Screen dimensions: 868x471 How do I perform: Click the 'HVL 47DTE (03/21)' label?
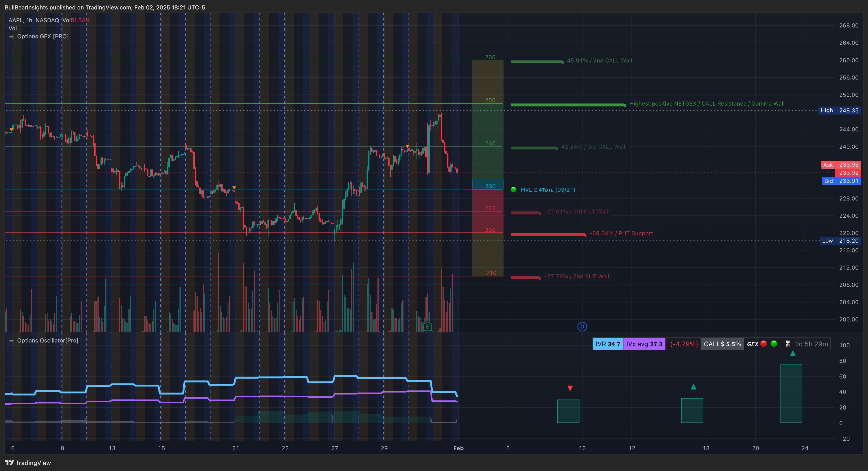coord(548,190)
